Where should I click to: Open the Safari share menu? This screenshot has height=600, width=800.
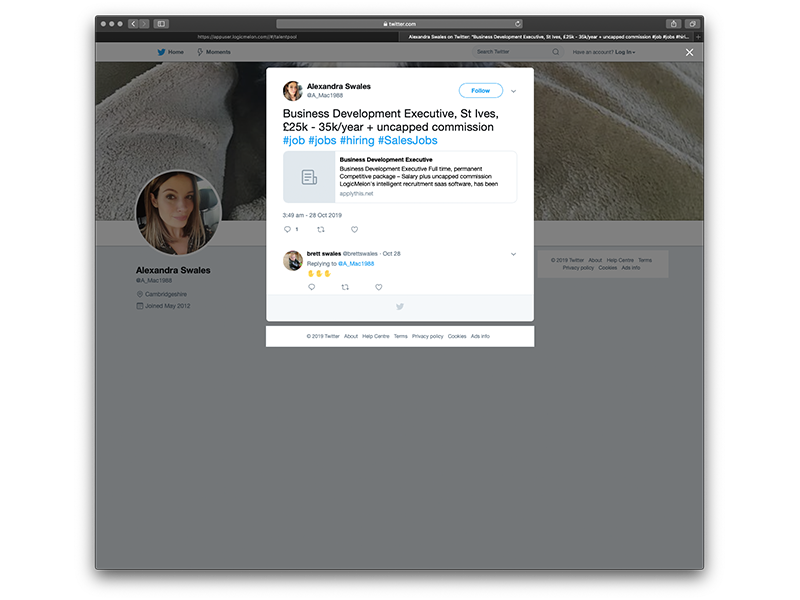(x=673, y=23)
